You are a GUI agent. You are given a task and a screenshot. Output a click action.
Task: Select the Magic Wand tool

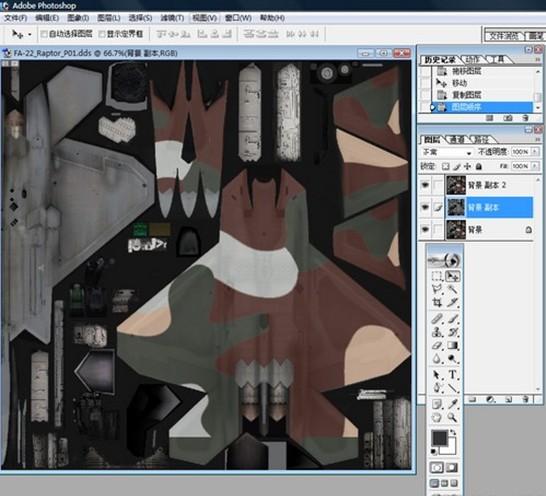(x=452, y=289)
